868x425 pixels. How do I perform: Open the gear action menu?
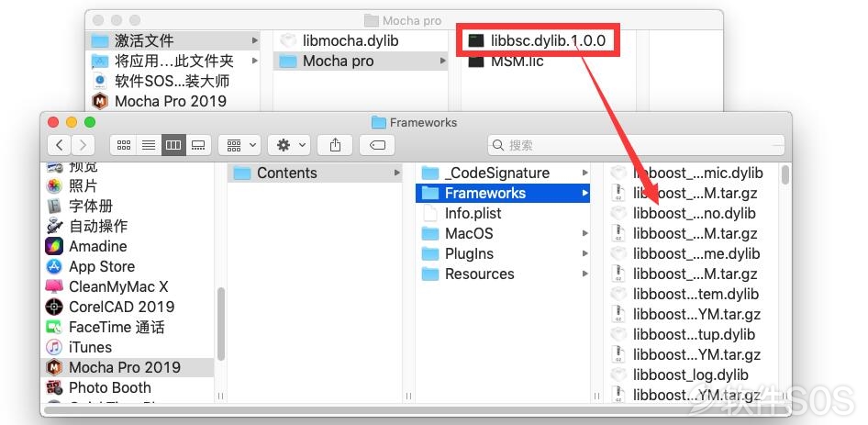click(288, 145)
